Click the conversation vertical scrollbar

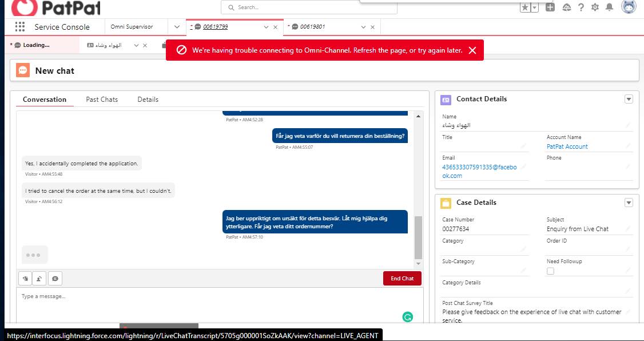click(418, 237)
